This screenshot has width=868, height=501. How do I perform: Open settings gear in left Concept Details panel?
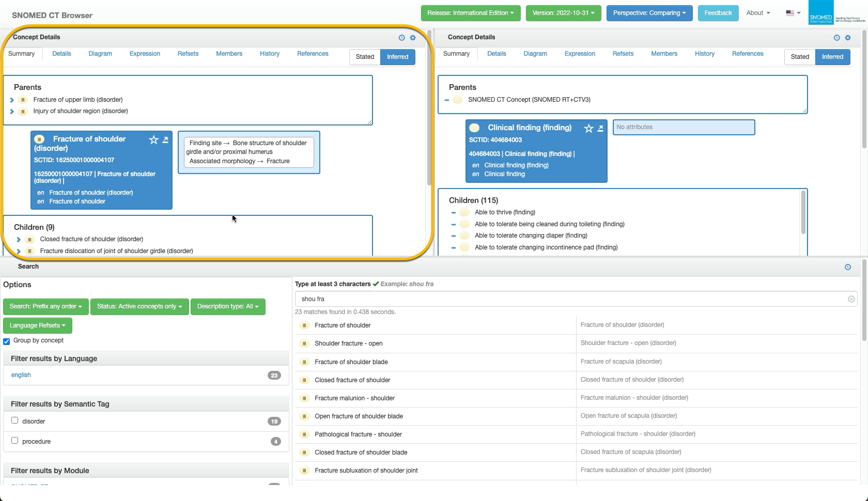[413, 38]
